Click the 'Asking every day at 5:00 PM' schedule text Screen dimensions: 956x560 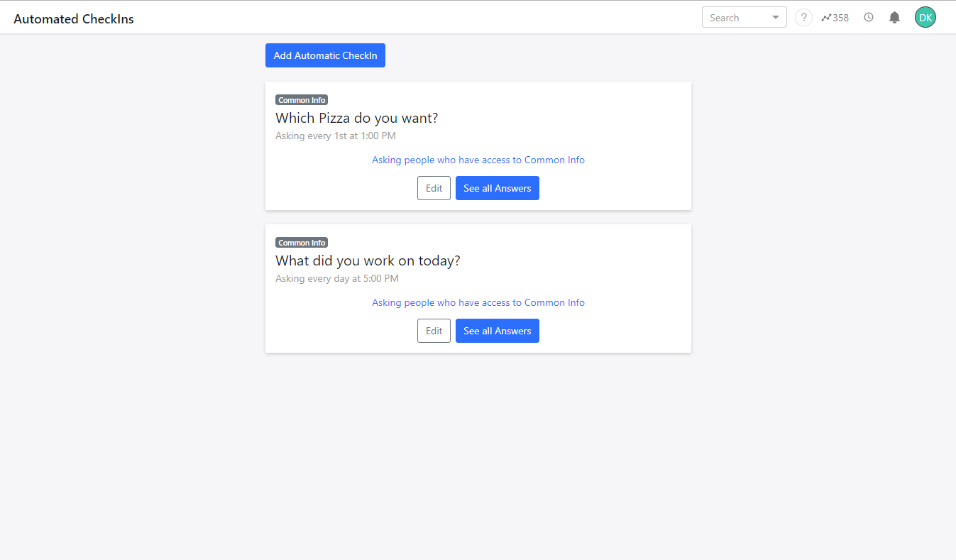337,278
